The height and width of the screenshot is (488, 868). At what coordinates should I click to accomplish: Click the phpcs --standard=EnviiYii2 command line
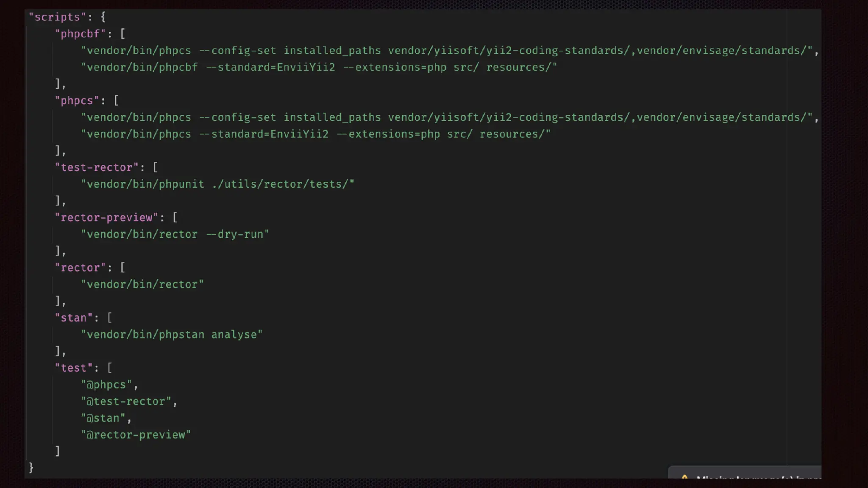coord(316,134)
